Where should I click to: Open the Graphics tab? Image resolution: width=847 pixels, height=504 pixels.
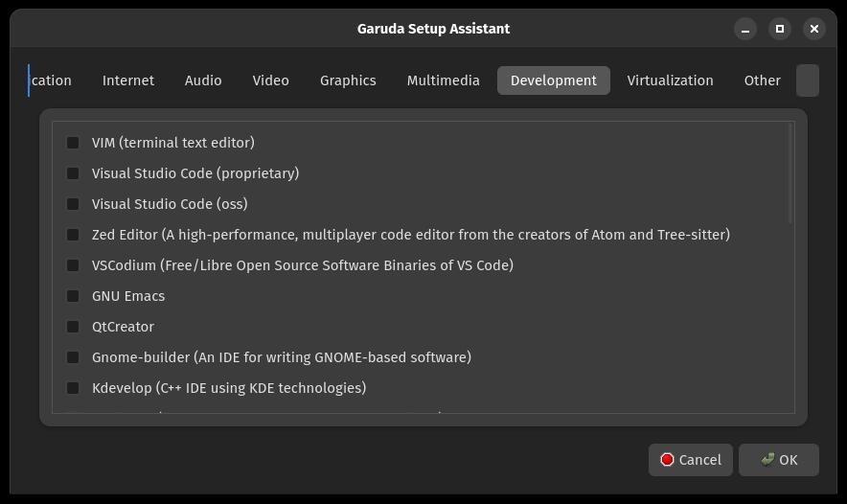point(348,80)
